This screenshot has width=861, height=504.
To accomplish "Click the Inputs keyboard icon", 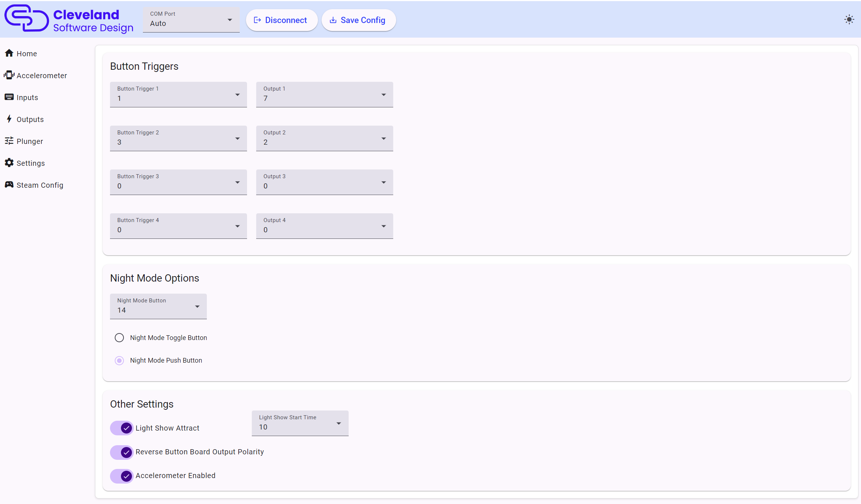I will click(9, 97).
